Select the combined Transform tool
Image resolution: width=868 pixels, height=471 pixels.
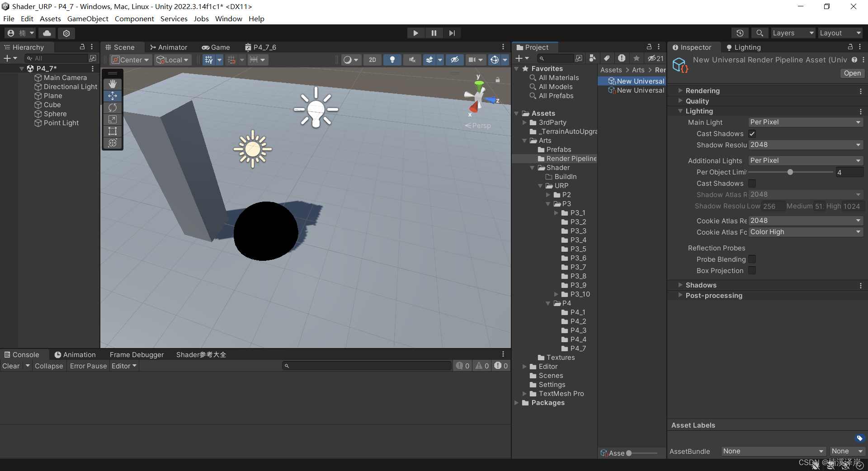113,143
